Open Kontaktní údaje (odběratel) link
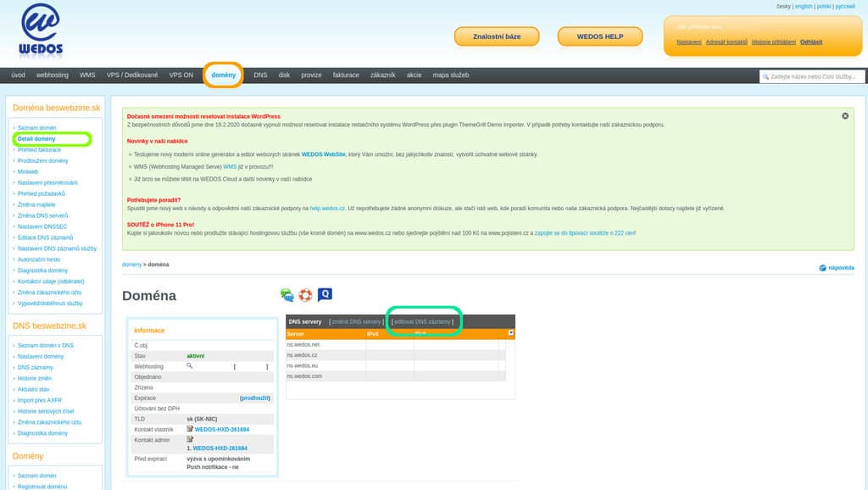The width and height of the screenshot is (868, 490). click(51, 281)
